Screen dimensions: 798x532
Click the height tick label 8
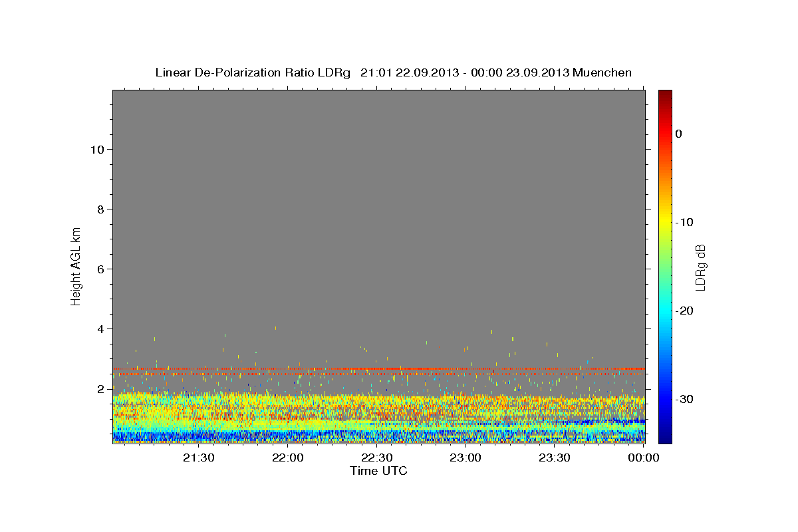tap(101, 209)
